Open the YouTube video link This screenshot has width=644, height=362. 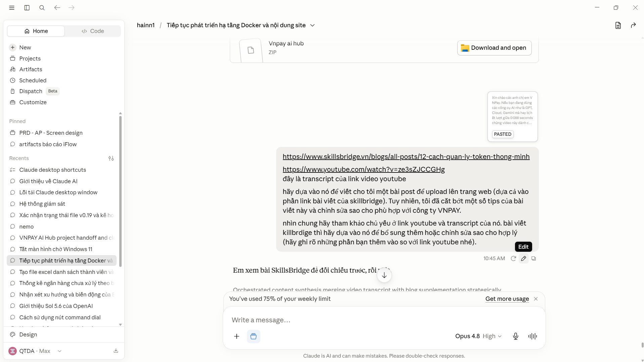coord(363,169)
